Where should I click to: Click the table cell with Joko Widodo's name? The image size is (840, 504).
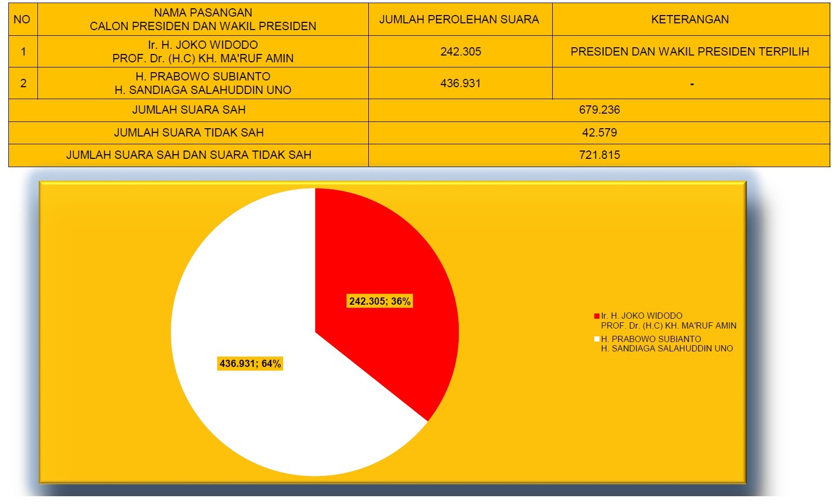pyautogui.click(x=203, y=51)
